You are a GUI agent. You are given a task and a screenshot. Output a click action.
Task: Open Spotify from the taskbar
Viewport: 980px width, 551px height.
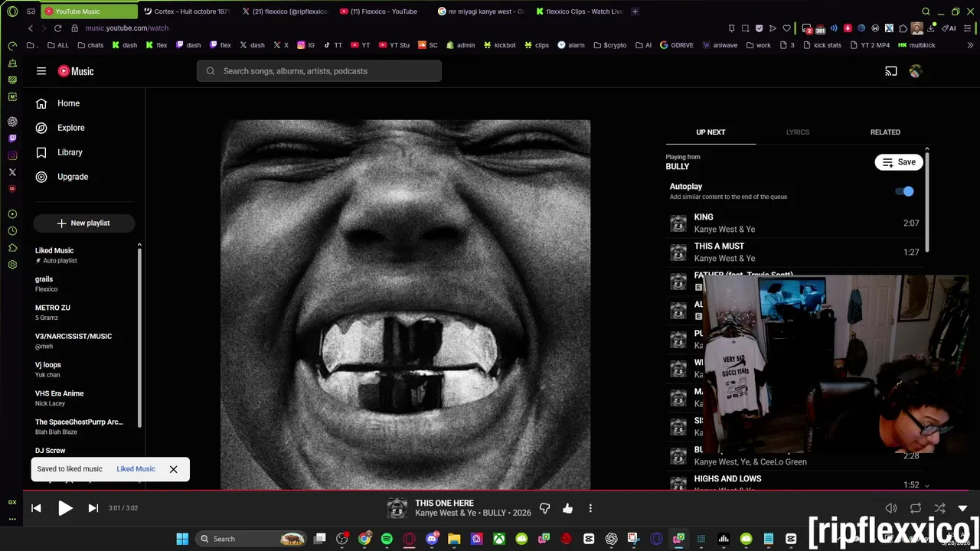[387, 539]
